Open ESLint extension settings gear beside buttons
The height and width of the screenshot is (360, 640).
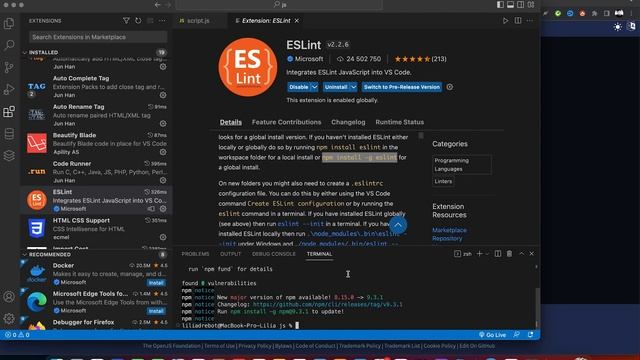(x=449, y=87)
